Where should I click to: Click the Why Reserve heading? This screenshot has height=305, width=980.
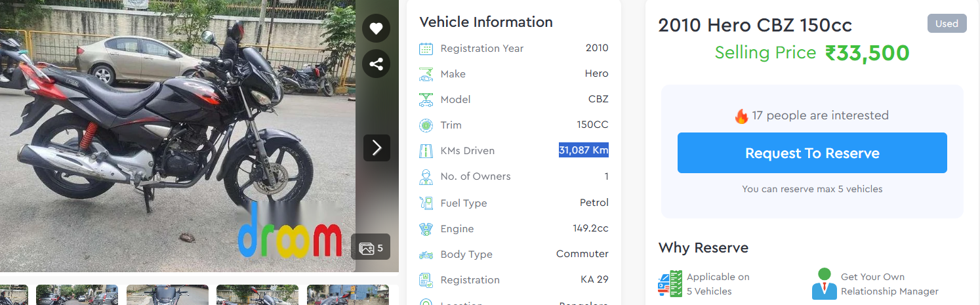coord(703,247)
